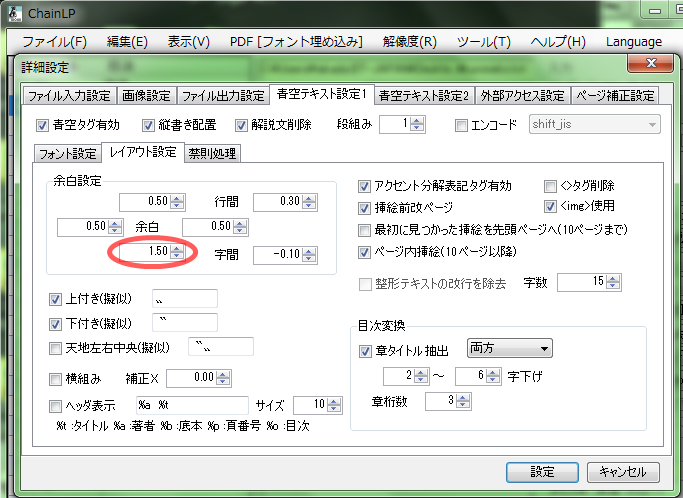
Task: Open the ヘルプ(H) menu
Action: click(x=558, y=42)
